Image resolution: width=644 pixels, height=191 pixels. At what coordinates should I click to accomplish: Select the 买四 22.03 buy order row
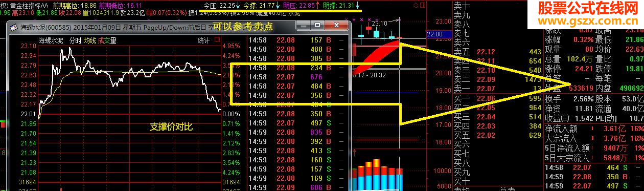coord(497,126)
